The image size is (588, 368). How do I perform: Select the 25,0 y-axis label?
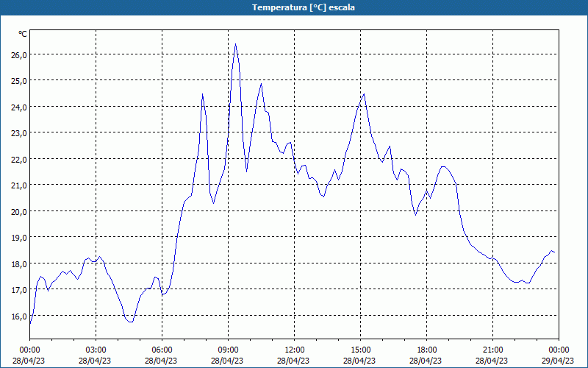(x=19, y=81)
